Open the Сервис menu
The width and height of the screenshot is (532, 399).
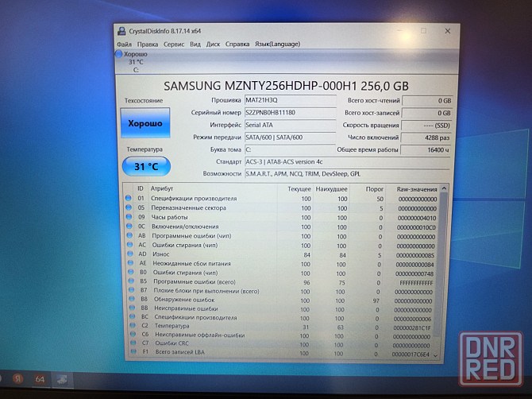point(174,45)
